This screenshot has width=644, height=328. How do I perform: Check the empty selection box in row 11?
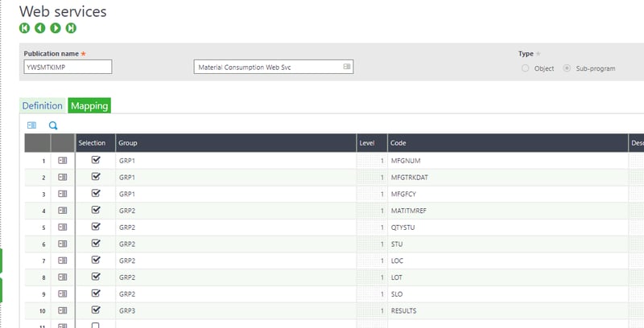tap(96, 325)
